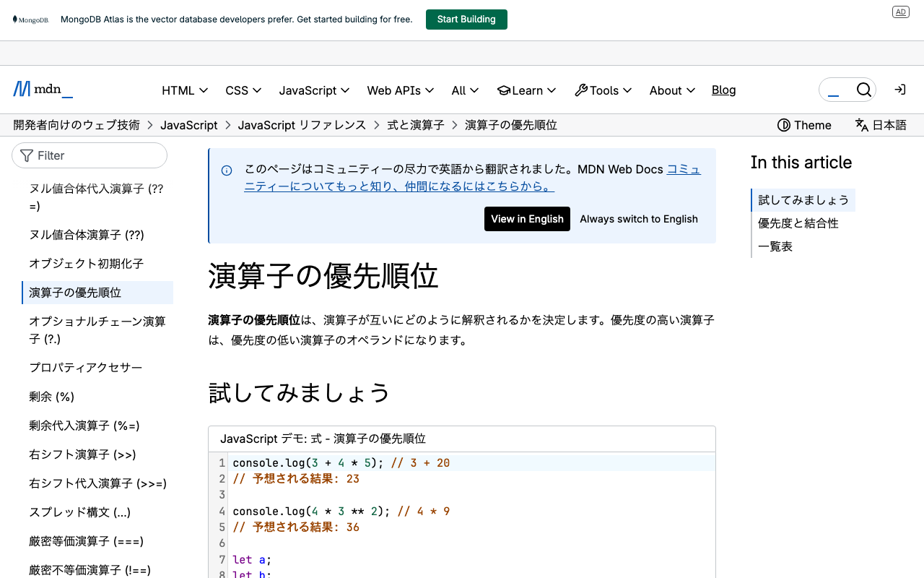Click the translate icon next to 日本語

[x=861, y=125]
